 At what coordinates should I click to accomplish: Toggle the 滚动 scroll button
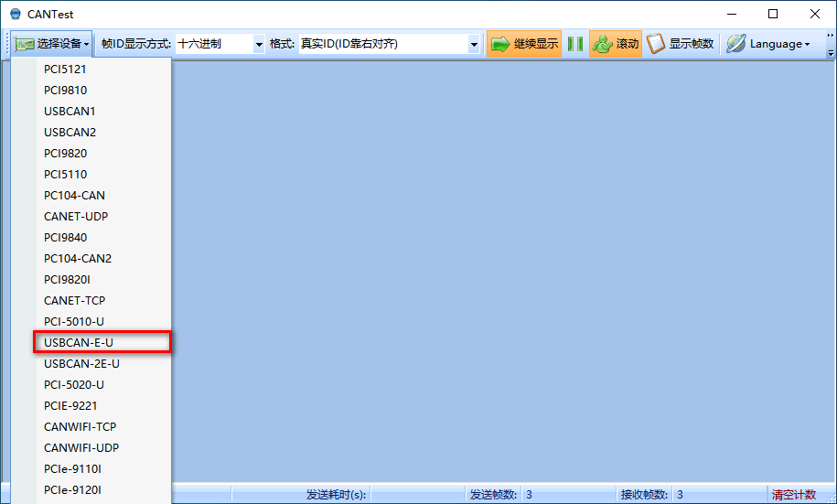click(x=616, y=44)
